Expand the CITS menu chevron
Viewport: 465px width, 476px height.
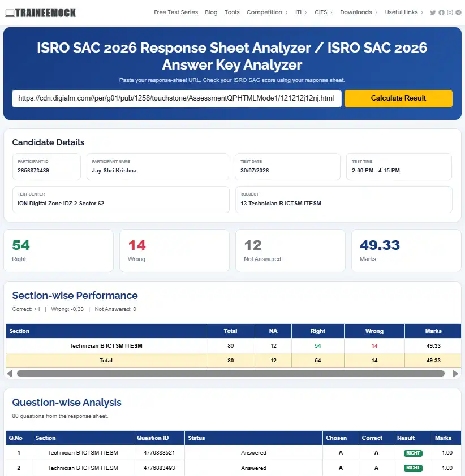coord(331,12)
